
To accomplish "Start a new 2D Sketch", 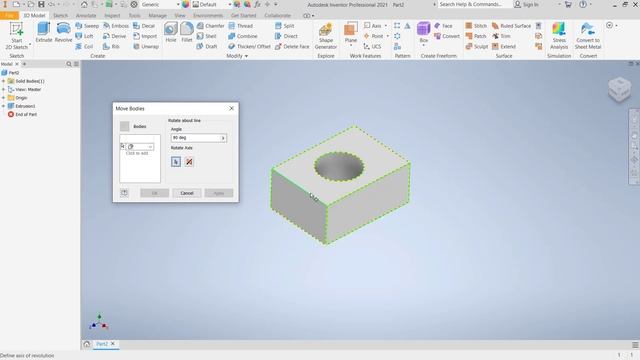I will pyautogui.click(x=17, y=36).
